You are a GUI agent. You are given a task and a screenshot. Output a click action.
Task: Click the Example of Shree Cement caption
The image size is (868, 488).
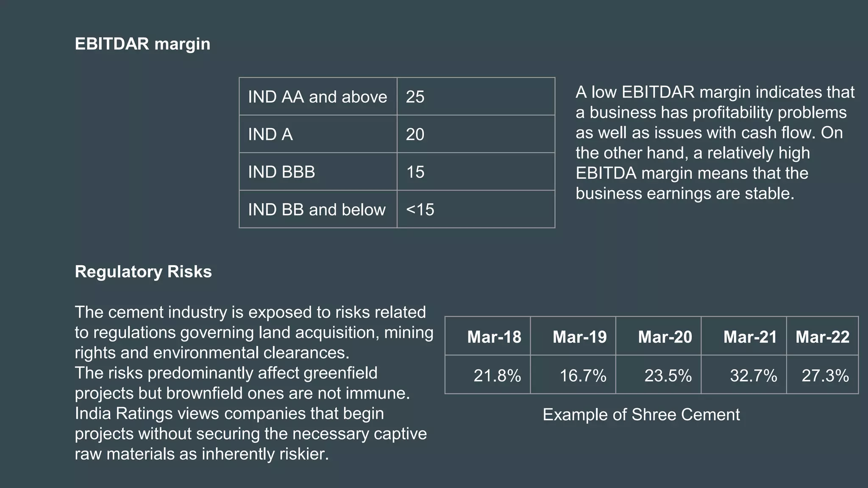pos(641,414)
